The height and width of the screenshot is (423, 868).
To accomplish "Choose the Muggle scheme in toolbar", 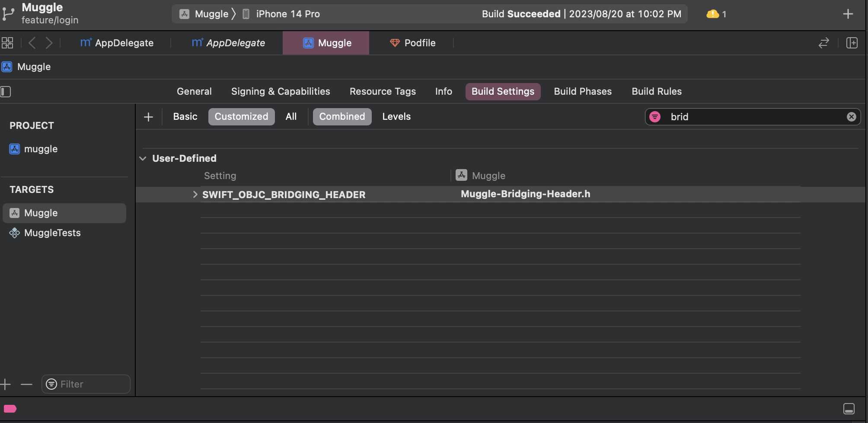I will tap(204, 14).
